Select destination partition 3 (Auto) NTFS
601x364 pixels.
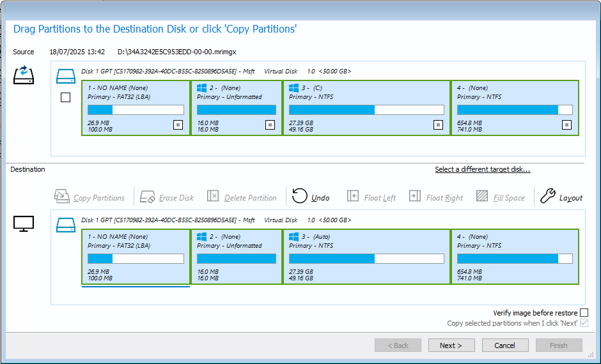[x=366, y=257]
